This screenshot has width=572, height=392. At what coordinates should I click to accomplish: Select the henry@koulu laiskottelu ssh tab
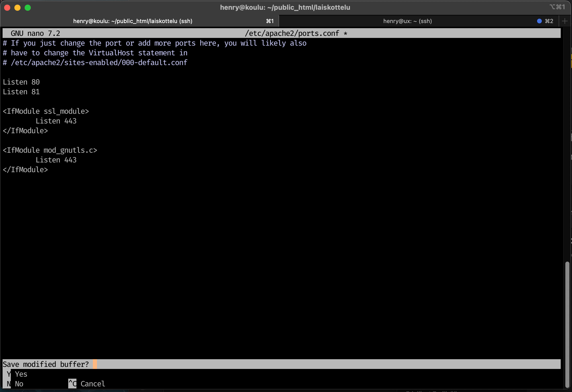pyautogui.click(x=133, y=21)
